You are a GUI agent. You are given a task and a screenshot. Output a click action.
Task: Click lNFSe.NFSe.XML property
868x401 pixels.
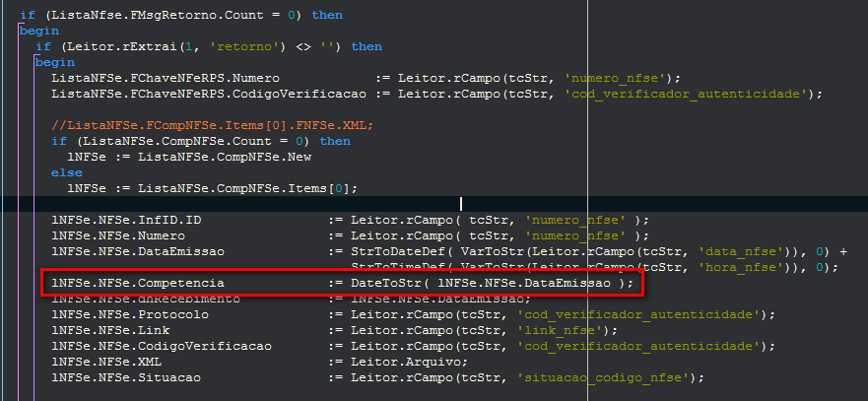click(106, 363)
